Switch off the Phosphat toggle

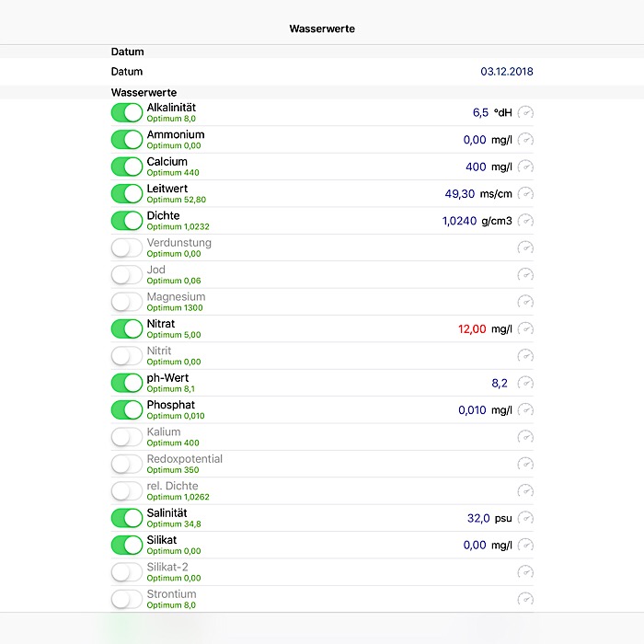pos(127,410)
